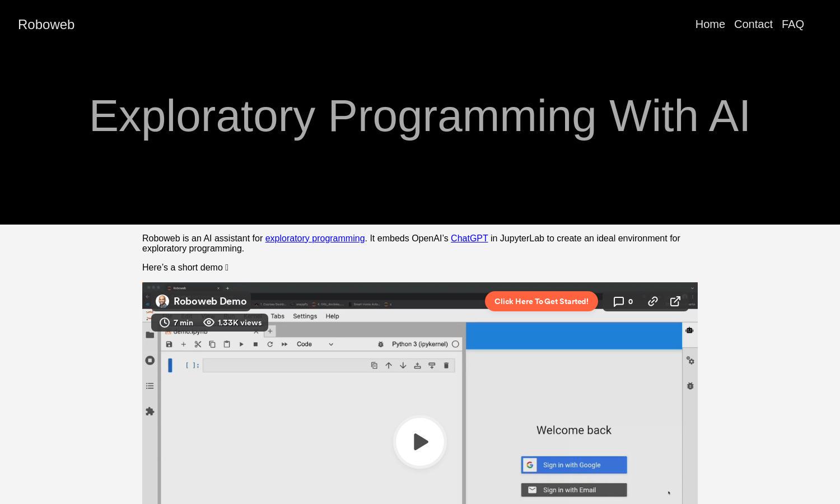Click the move cell down arrow

(x=403, y=366)
